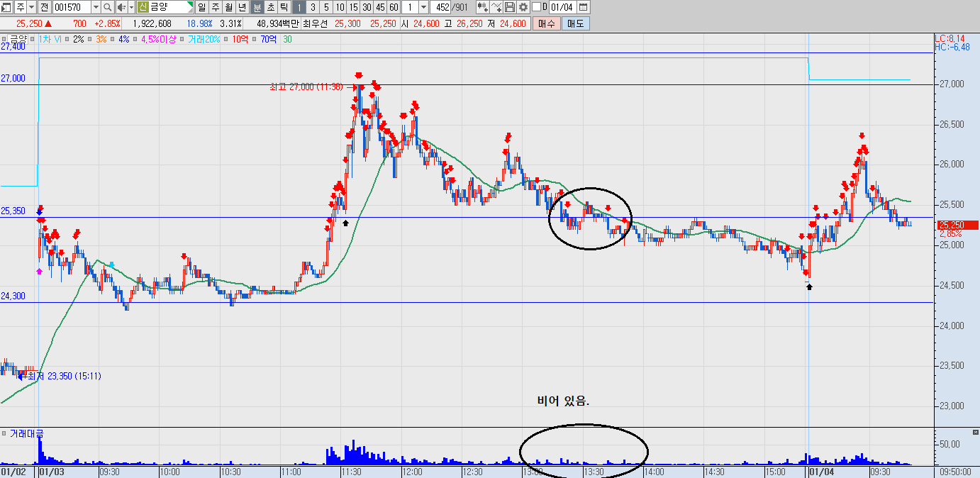The image size is (980, 478).
Task: Open the sound options dropdown arrow
Action: (x=131, y=7)
